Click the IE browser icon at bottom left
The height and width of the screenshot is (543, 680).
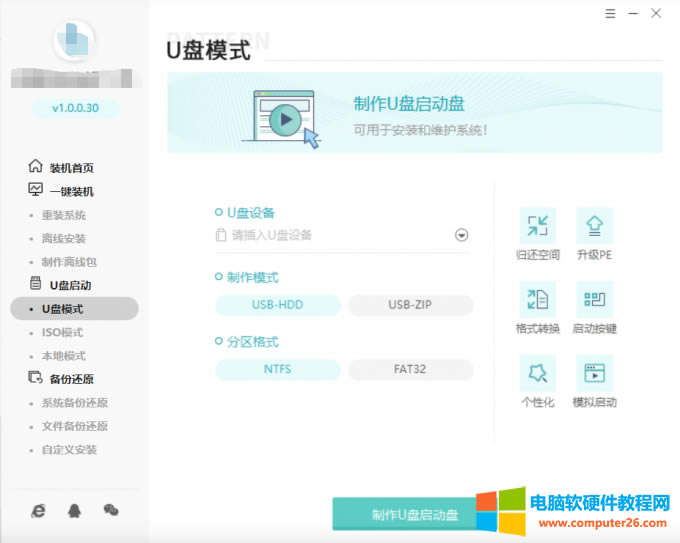click(38, 510)
